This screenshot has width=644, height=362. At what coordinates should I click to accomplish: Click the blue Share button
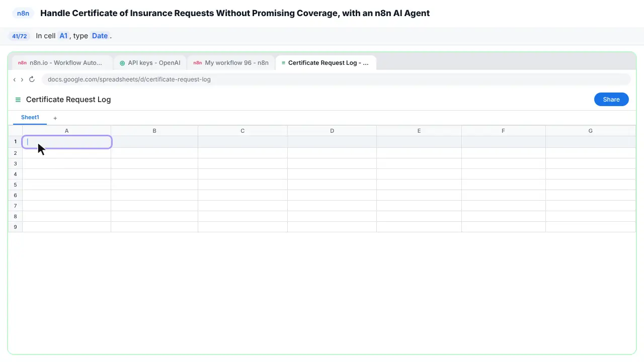611,100
